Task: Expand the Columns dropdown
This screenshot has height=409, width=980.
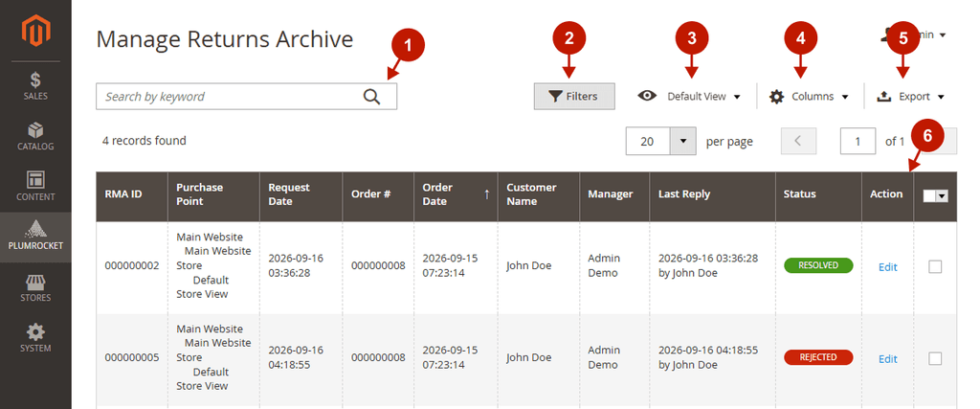Action: tap(810, 97)
